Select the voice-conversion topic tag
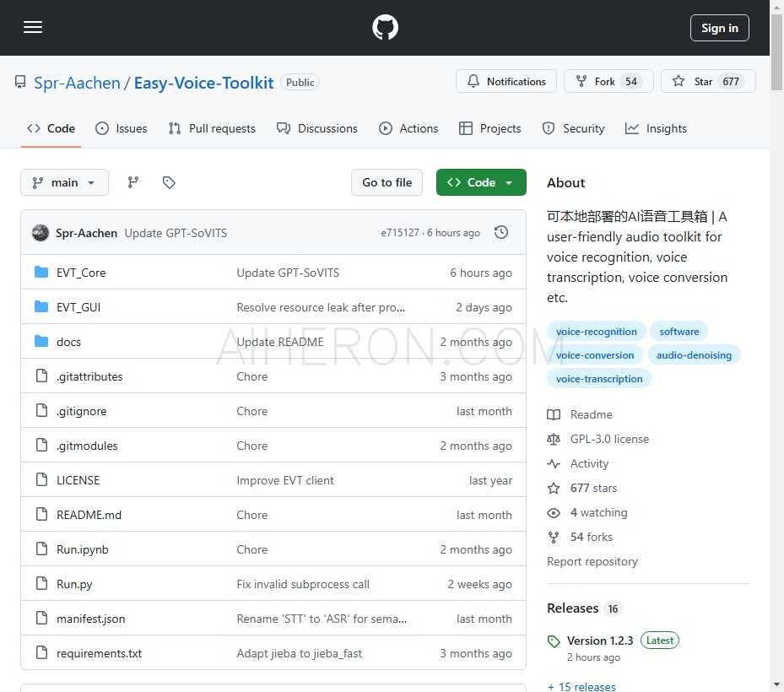The width and height of the screenshot is (784, 692). pyautogui.click(x=595, y=355)
